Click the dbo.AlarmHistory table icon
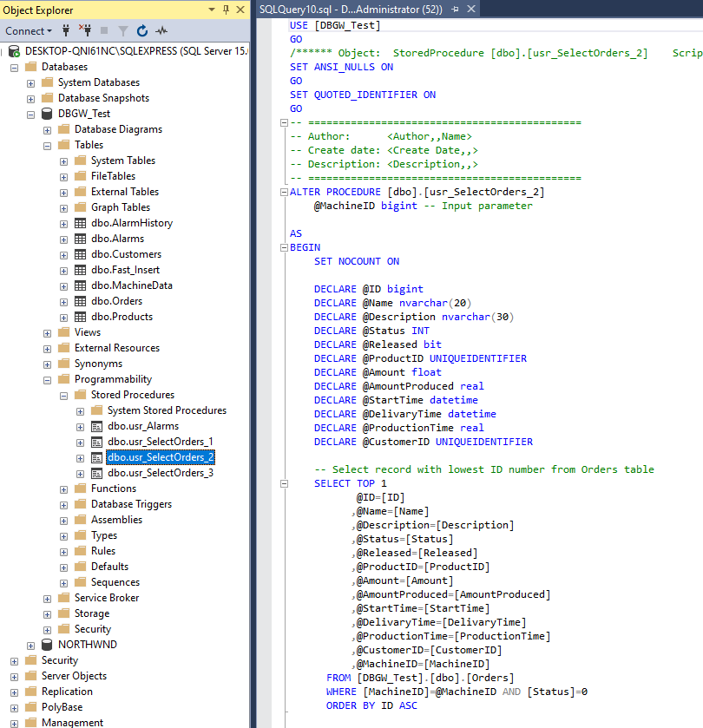Image resolution: width=703 pixels, height=728 pixels. click(x=80, y=223)
